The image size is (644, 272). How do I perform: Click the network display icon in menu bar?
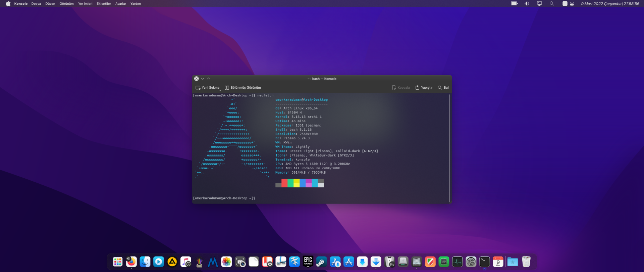pyautogui.click(x=539, y=4)
